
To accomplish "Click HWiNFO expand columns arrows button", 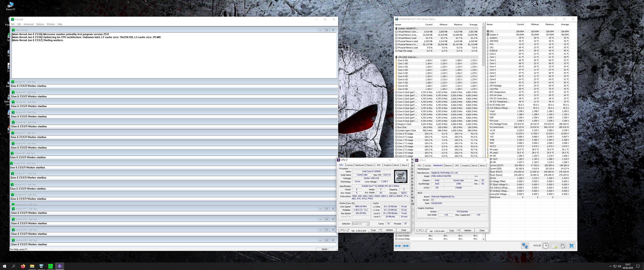I will coord(398,246).
